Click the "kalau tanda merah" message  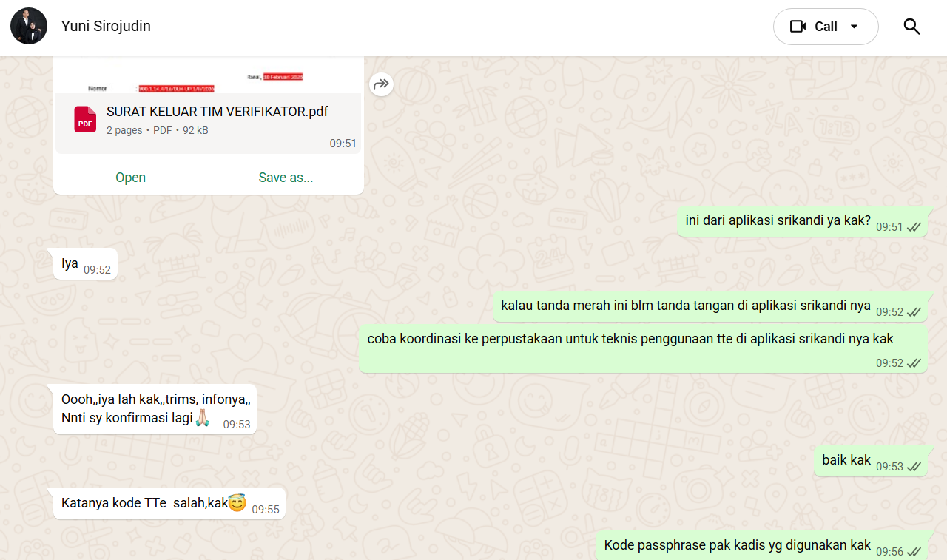[x=685, y=306]
